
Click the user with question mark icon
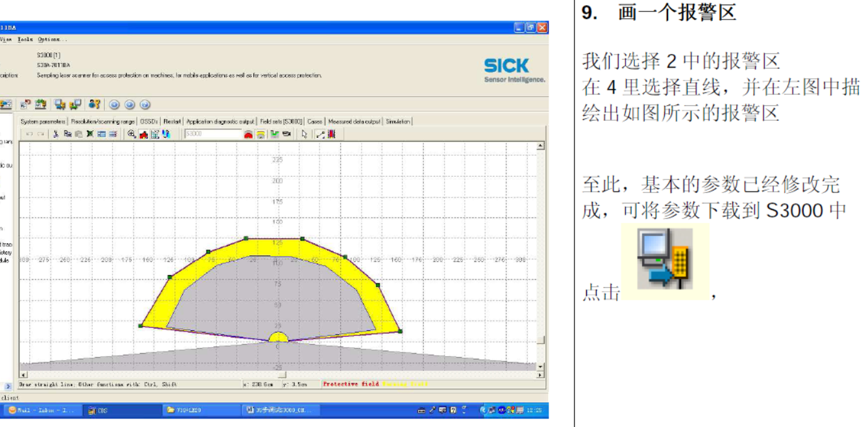point(95,104)
